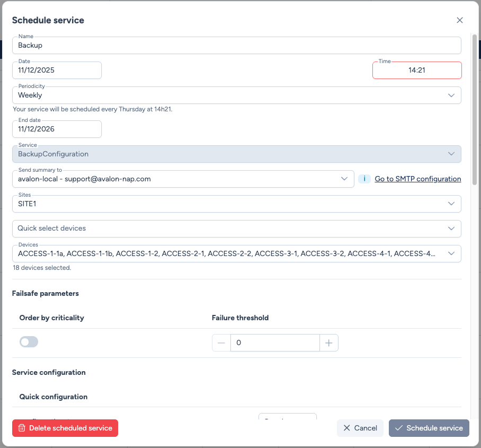The image size is (481, 448).
Task: Open the Go to SMTP configuration link
Action: coord(417,179)
